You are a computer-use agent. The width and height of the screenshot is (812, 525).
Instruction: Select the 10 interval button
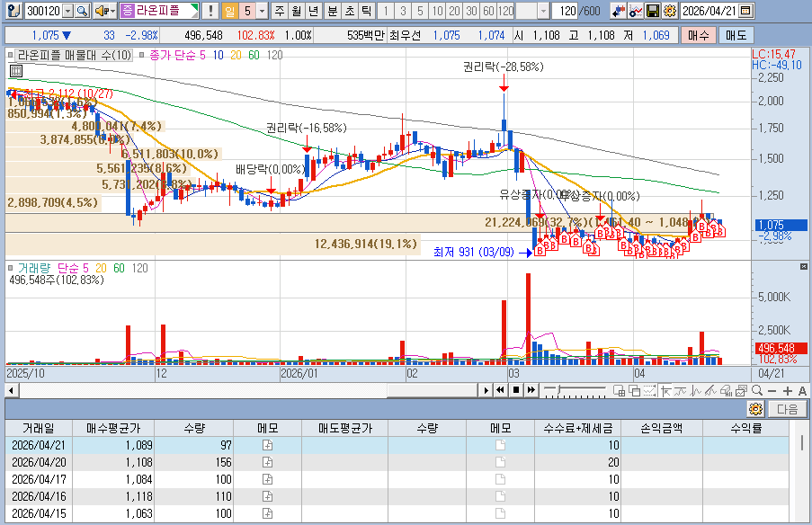438,11
